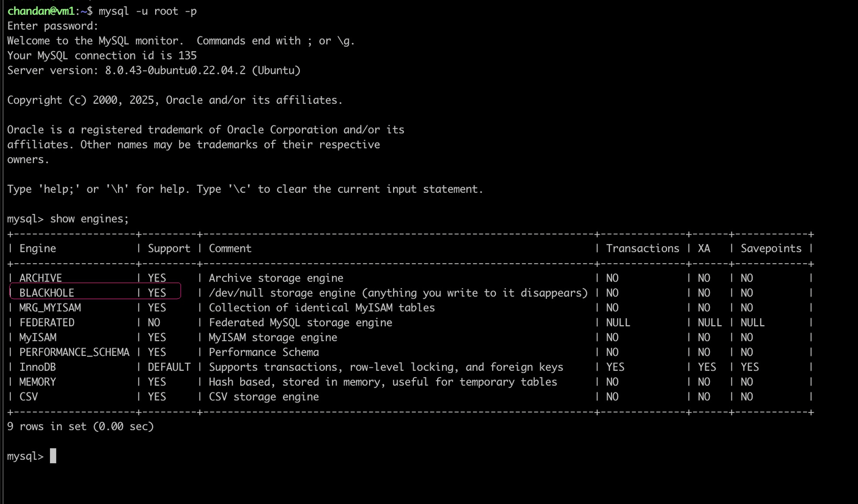858x504 pixels.
Task: Click the XA column header
Action: tap(704, 249)
